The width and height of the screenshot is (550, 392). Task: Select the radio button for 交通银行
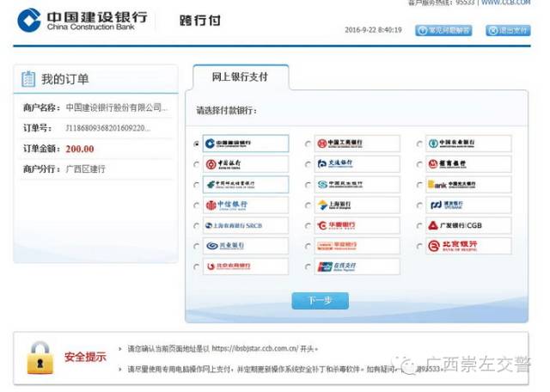(308, 164)
